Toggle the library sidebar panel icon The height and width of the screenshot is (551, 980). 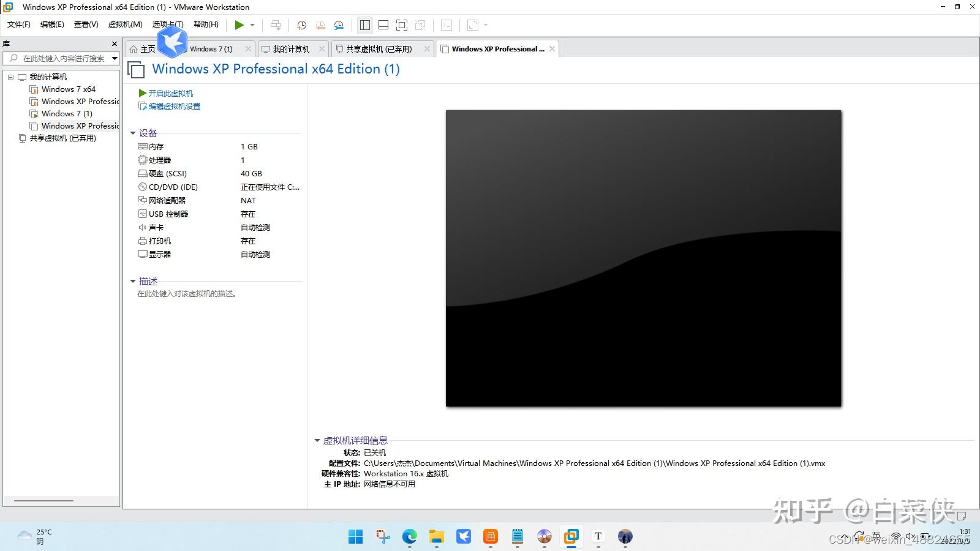pyautogui.click(x=365, y=25)
